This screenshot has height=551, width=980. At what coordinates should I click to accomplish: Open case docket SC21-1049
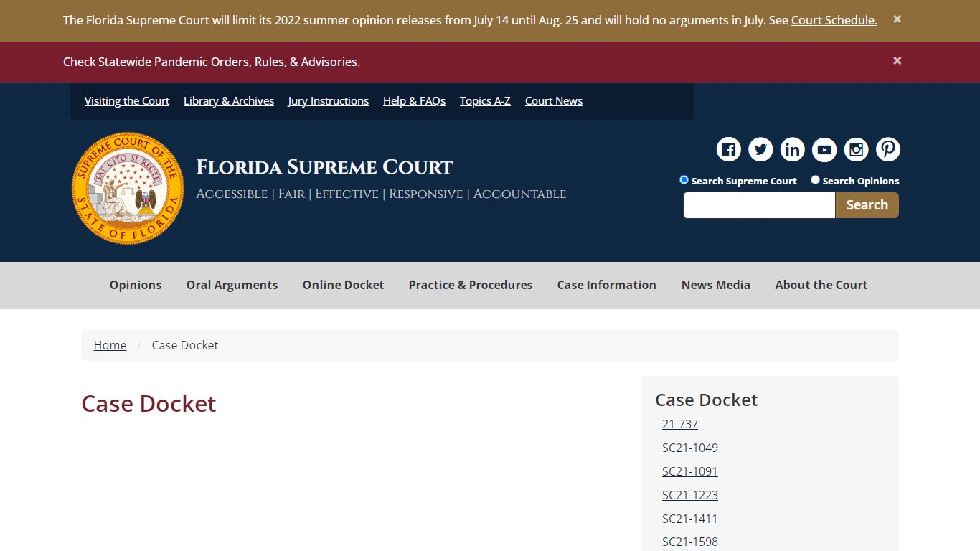click(x=690, y=448)
